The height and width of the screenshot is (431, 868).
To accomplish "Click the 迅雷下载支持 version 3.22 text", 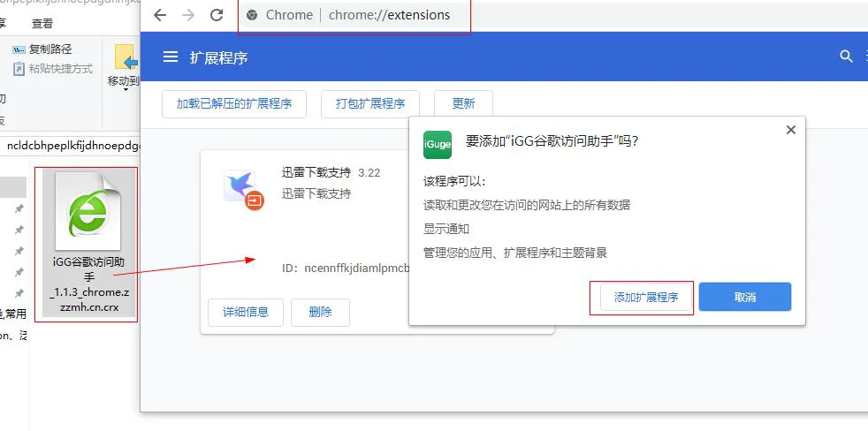I will point(369,172).
